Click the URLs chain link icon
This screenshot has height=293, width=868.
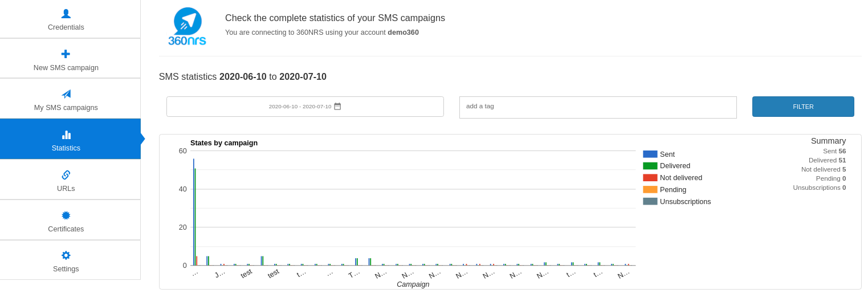click(66, 175)
